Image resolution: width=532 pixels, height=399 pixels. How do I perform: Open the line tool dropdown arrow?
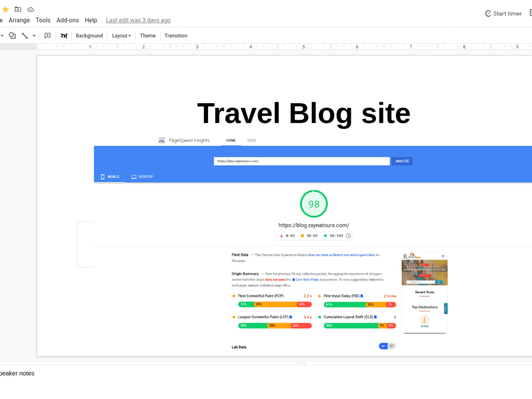point(34,36)
